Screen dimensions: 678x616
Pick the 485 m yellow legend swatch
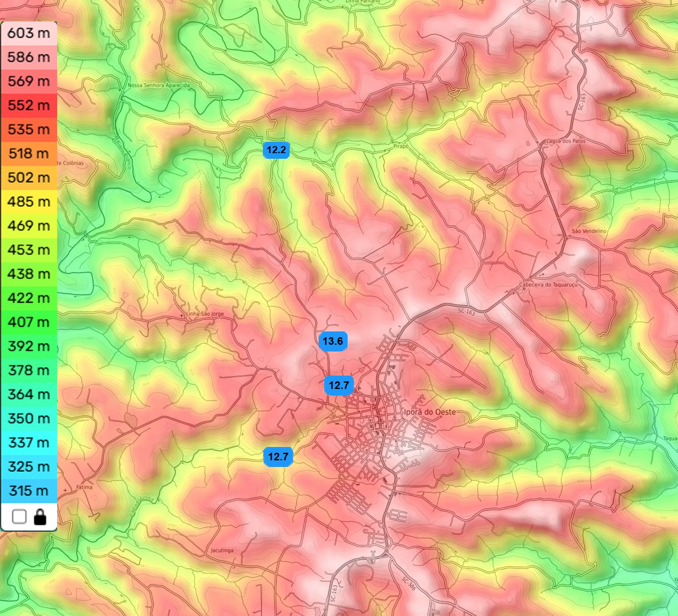[29, 202]
